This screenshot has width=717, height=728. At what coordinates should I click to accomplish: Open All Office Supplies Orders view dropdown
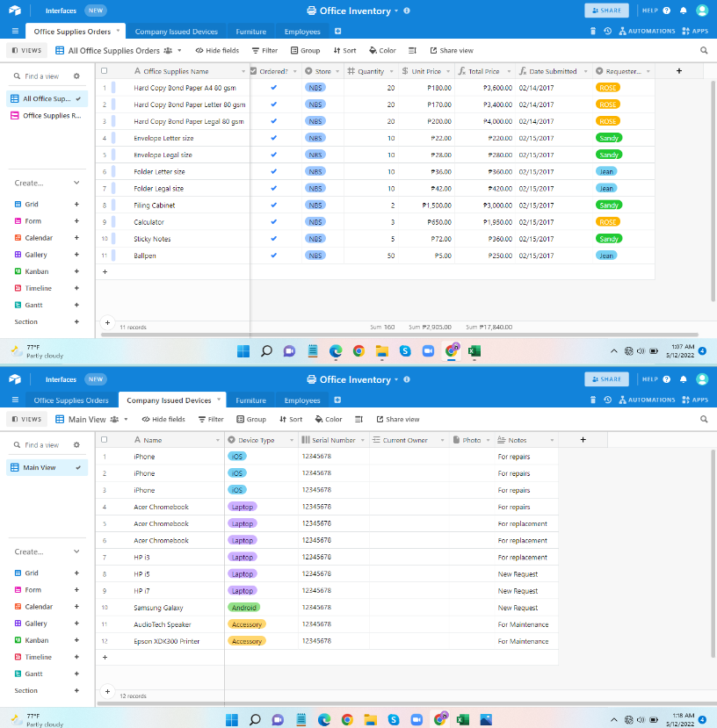(179, 51)
